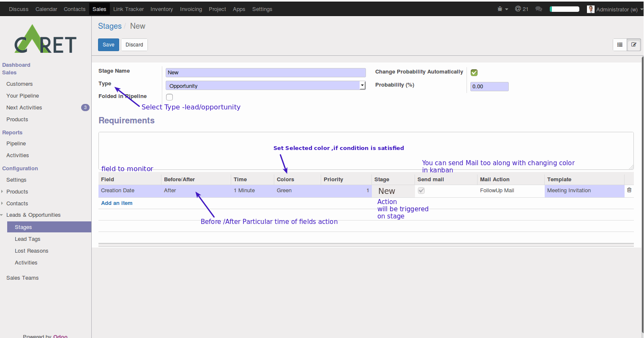Switch to list view icon

[x=620, y=45]
